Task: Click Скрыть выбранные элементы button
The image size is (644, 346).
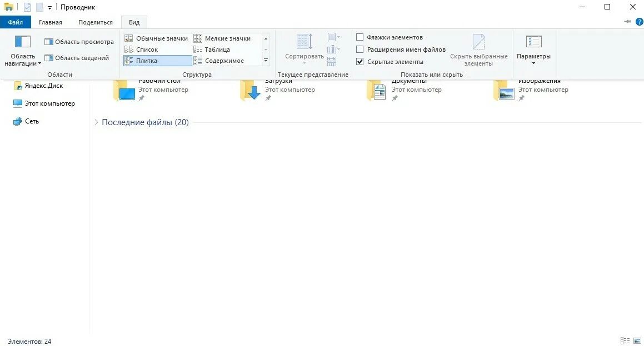Action: point(479,50)
